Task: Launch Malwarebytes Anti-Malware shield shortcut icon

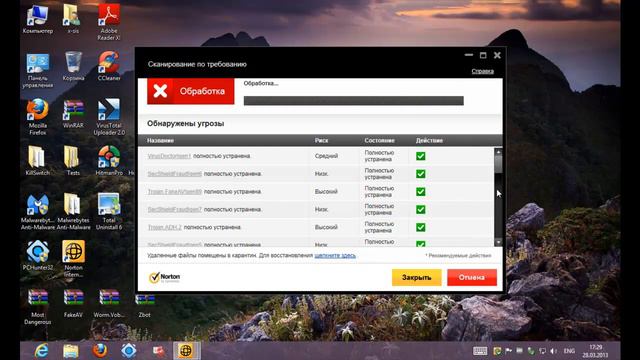Action: (x=38, y=212)
